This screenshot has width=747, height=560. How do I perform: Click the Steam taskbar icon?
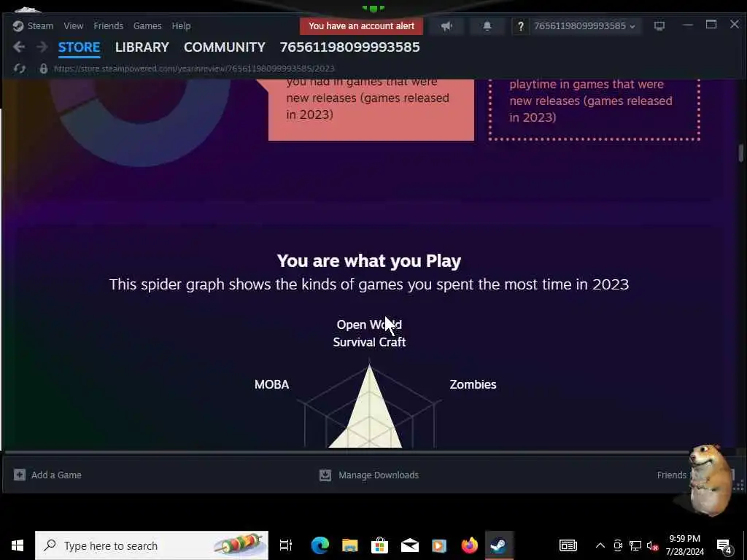click(499, 545)
